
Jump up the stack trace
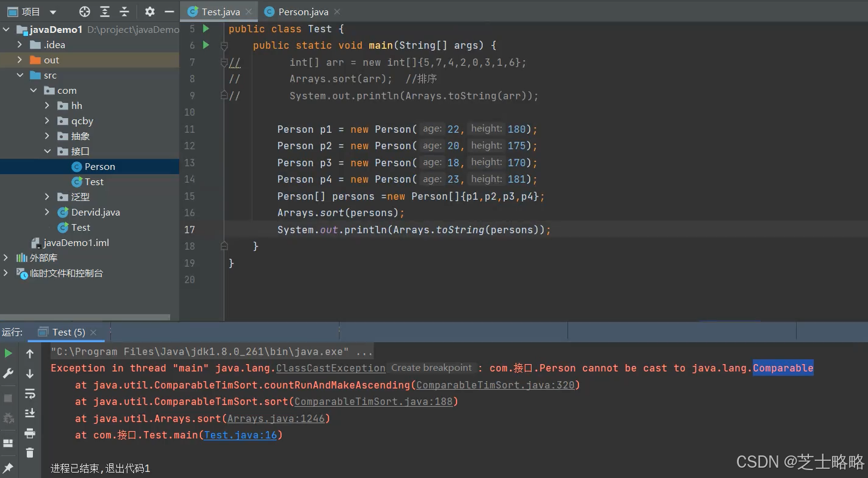pos(30,354)
